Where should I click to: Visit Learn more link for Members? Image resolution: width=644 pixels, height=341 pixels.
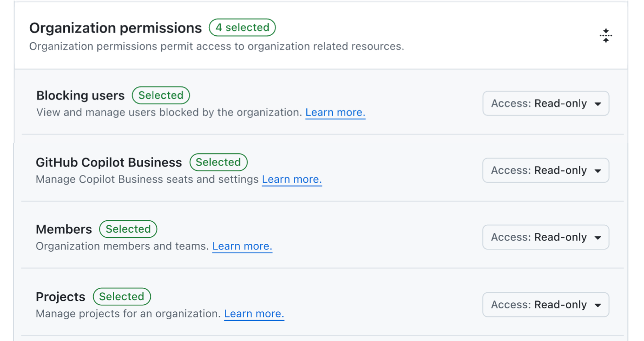242,246
